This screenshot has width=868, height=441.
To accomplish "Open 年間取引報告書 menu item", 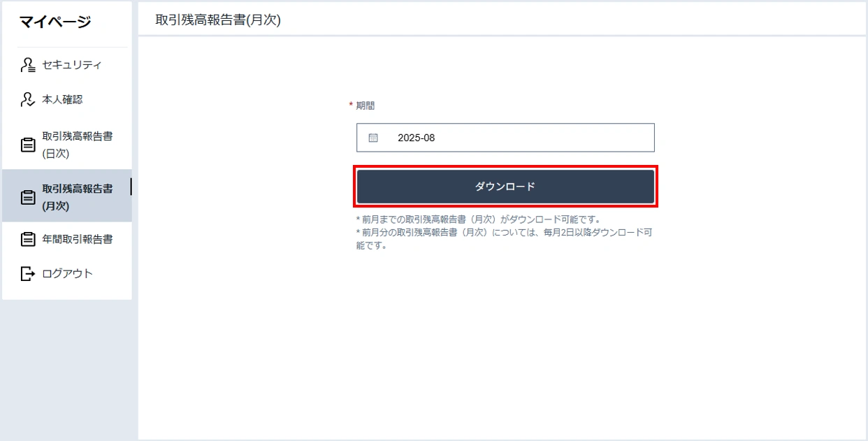I will [x=66, y=239].
